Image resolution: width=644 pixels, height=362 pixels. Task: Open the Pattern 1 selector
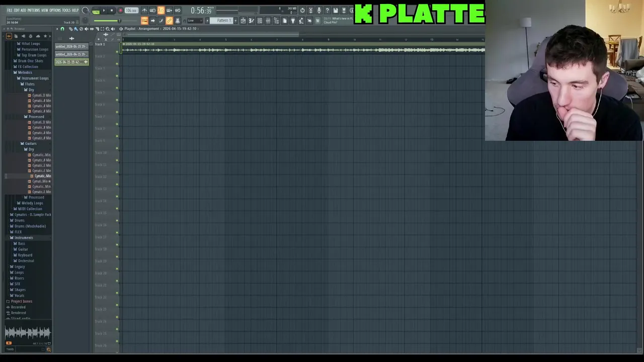pos(221,21)
